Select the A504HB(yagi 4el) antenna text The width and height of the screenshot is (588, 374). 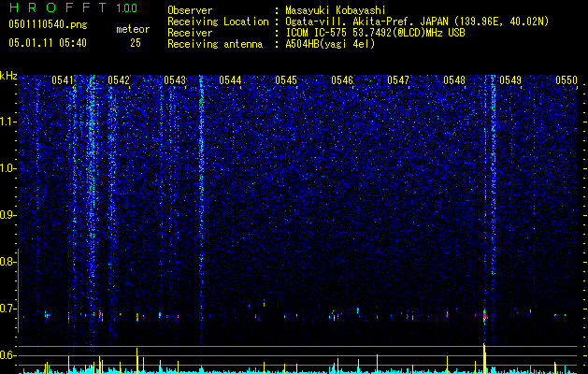[x=330, y=44]
